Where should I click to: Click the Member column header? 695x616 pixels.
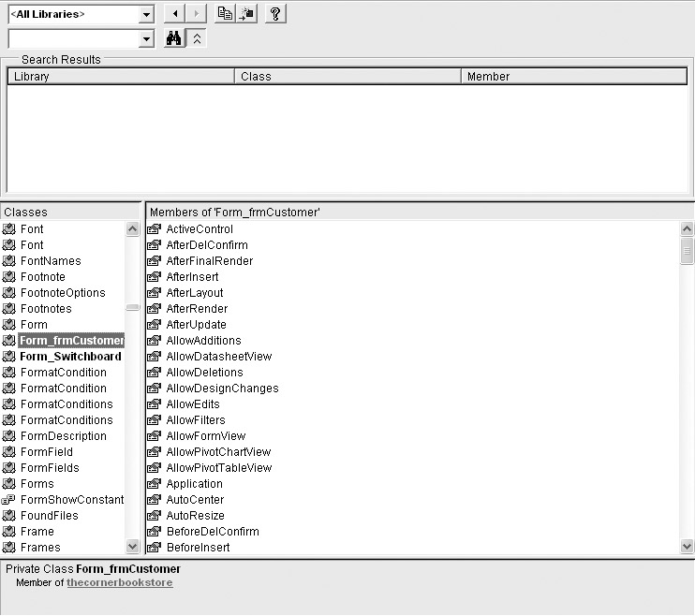(575, 77)
